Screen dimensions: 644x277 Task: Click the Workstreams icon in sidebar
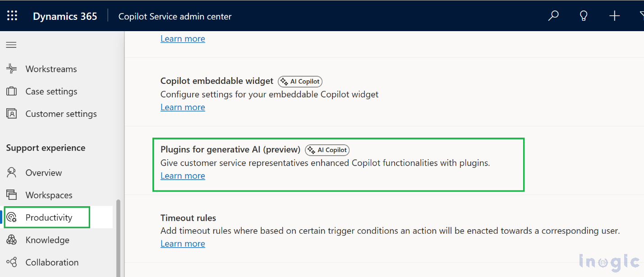point(11,69)
